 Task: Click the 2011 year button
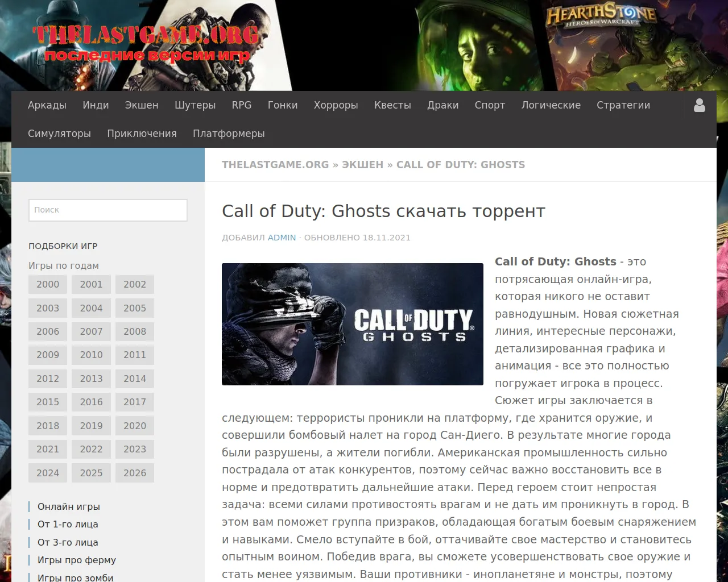coord(135,355)
